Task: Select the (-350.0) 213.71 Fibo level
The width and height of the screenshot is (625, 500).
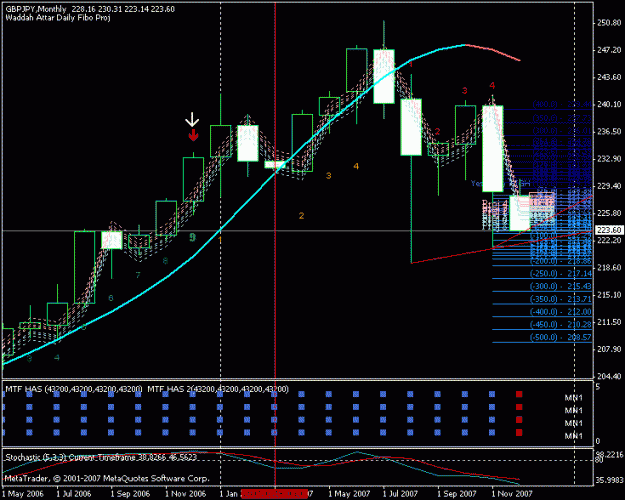Action: (561, 299)
